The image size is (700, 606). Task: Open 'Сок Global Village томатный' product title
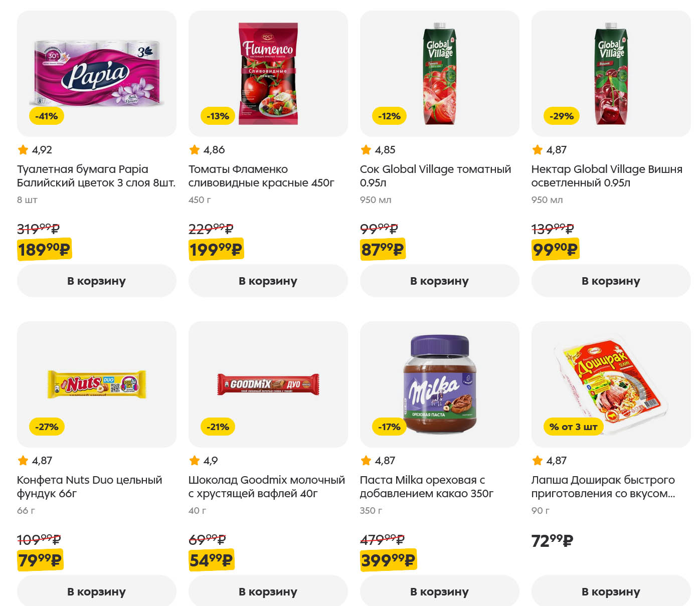click(x=435, y=176)
